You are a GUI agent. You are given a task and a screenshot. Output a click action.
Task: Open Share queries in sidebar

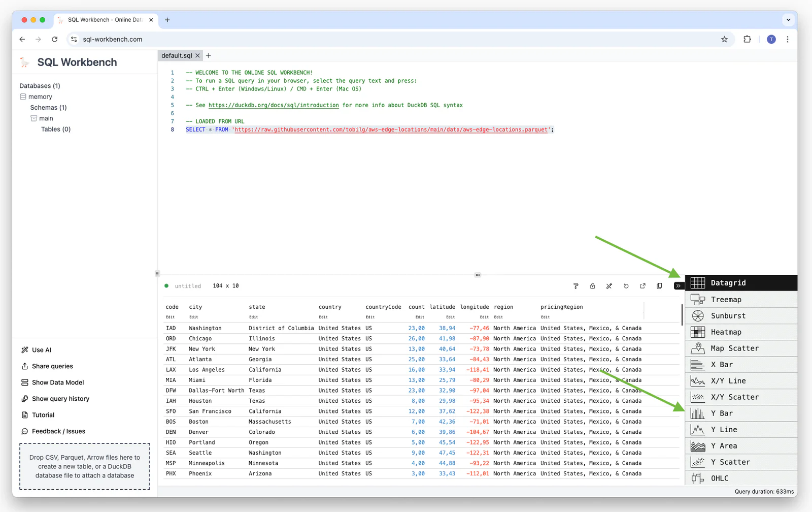47,366
